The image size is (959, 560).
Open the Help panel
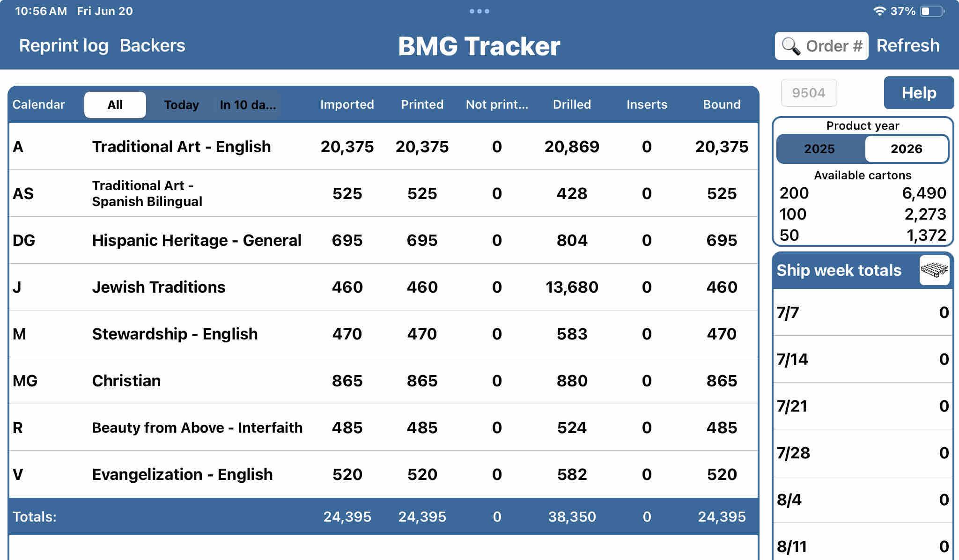pos(918,93)
